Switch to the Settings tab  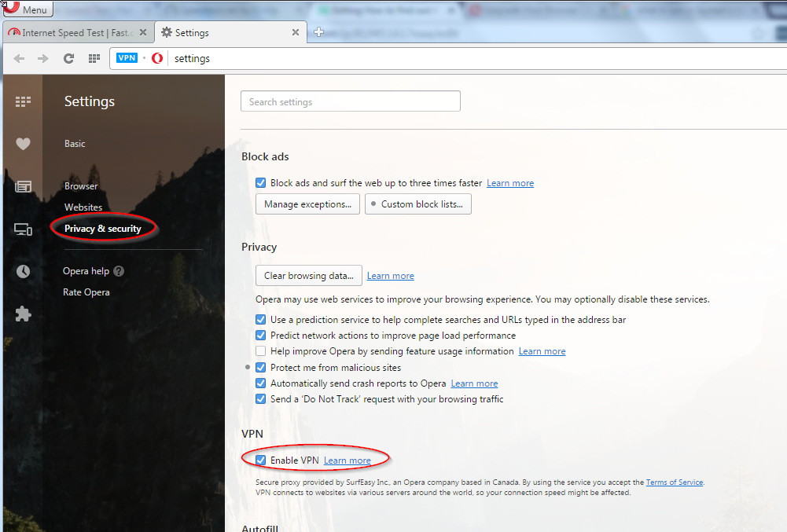230,33
